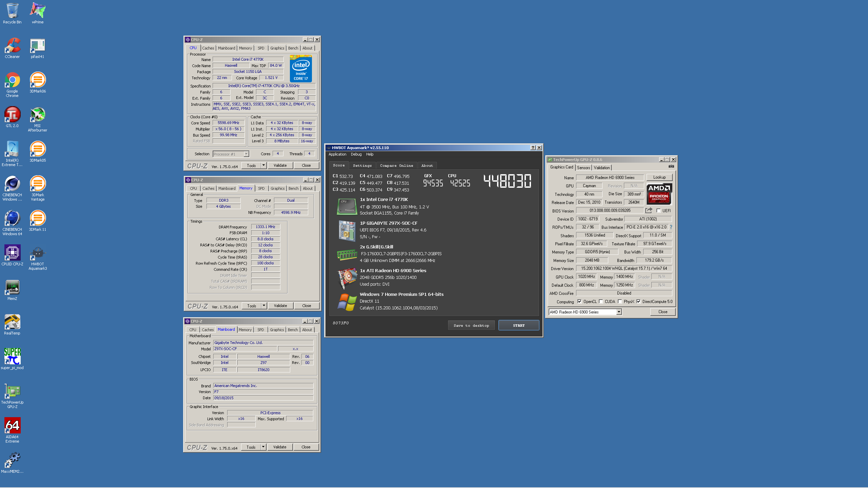
Task: Toggle the DirectCompute 5.0 checkbox
Action: tap(639, 302)
